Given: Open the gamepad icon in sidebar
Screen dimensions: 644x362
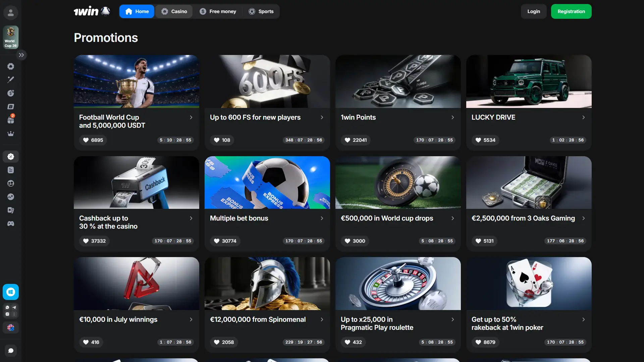Looking at the screenshot, I should point(11,224).
